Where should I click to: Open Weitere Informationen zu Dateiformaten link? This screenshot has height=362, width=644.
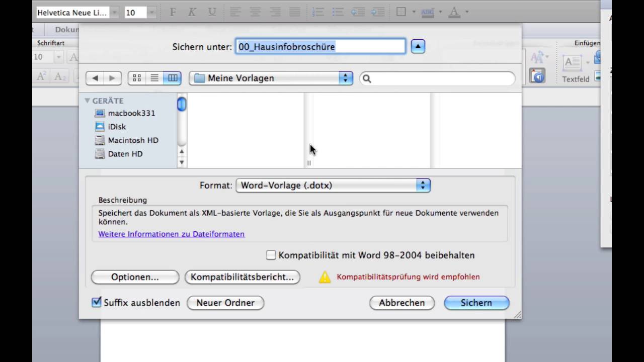tap(172, 234)
